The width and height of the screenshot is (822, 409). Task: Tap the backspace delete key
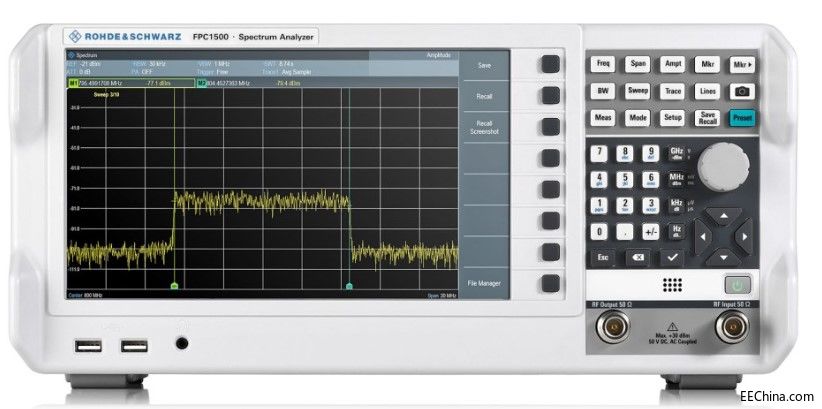[x=637, y=257]
